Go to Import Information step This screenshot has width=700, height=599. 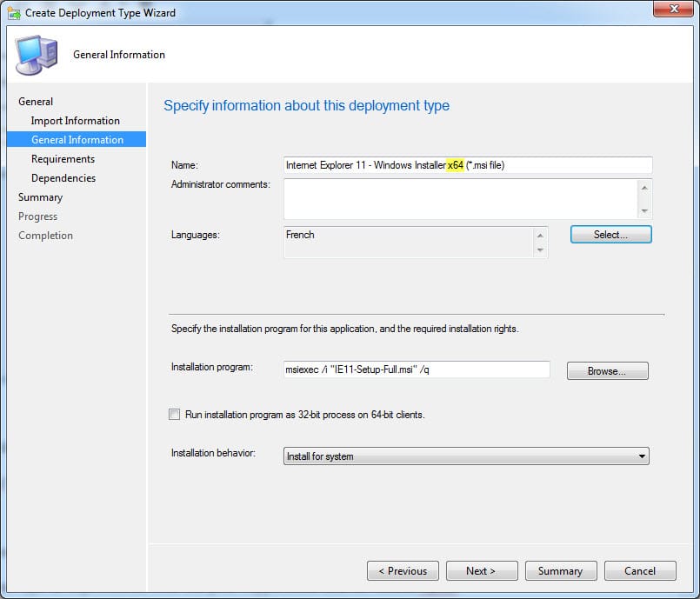[x=75, y=121]
